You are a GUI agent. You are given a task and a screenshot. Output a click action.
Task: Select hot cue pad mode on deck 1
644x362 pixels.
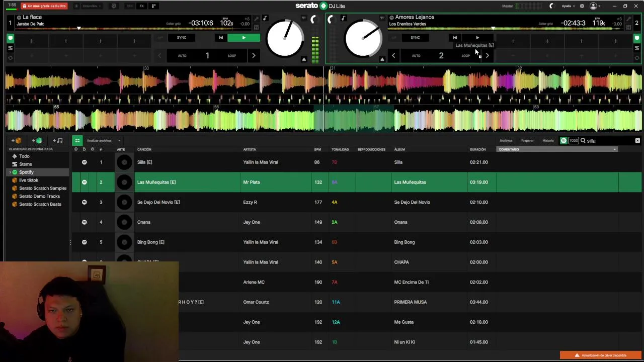tap(10, 38)
